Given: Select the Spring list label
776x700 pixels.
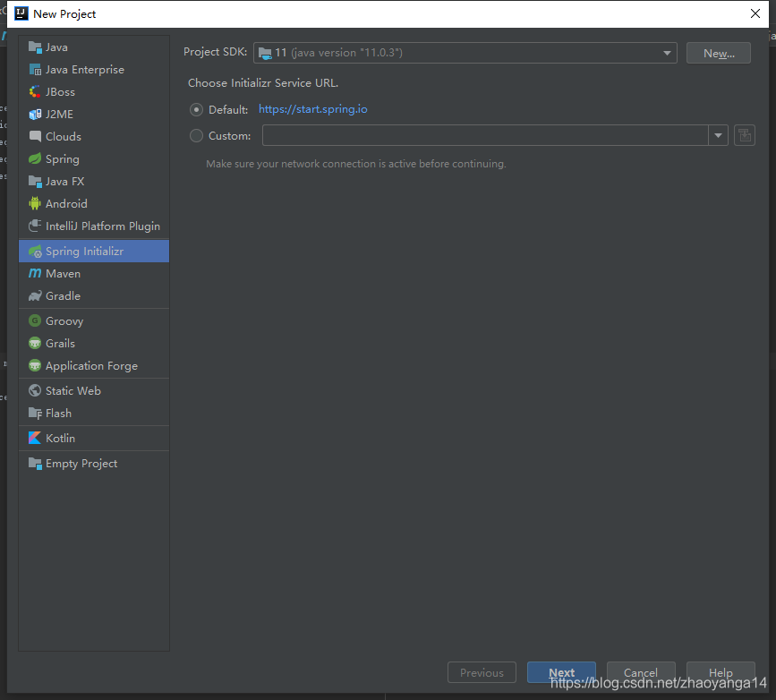Looking at the screenshot, I should point(63,159).
